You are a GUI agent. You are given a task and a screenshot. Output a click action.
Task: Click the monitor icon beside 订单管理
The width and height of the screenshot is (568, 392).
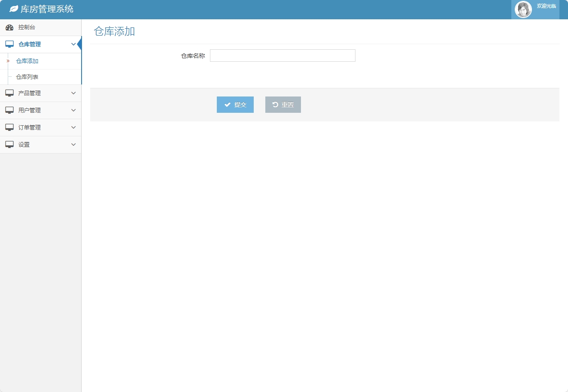pyautogui.click(x=9, y=127)
